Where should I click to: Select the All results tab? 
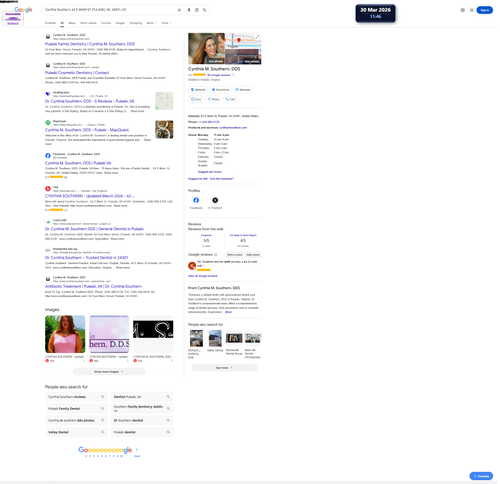pyautogui.click(x=62, y=23)
